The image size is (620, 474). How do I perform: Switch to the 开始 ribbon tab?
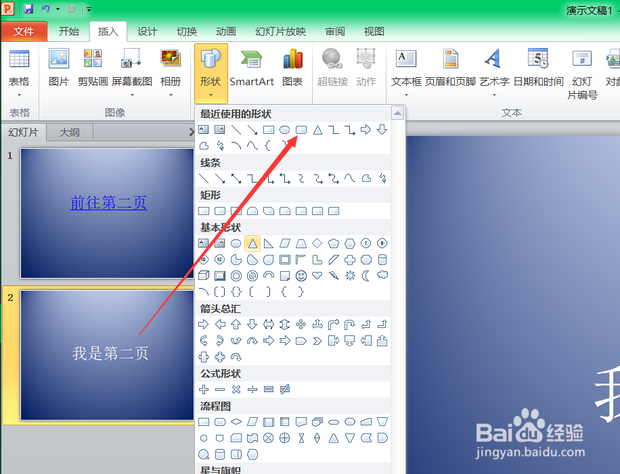(69, 32)
